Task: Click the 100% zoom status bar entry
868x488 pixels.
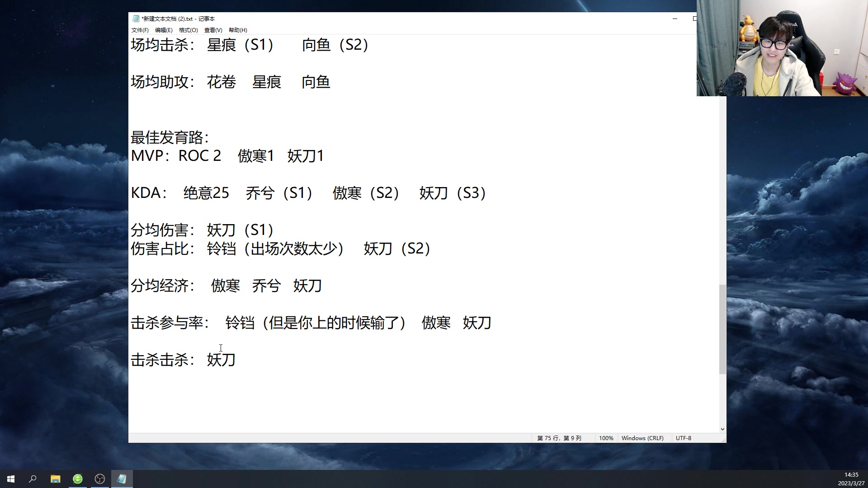Action: [606, 438]
